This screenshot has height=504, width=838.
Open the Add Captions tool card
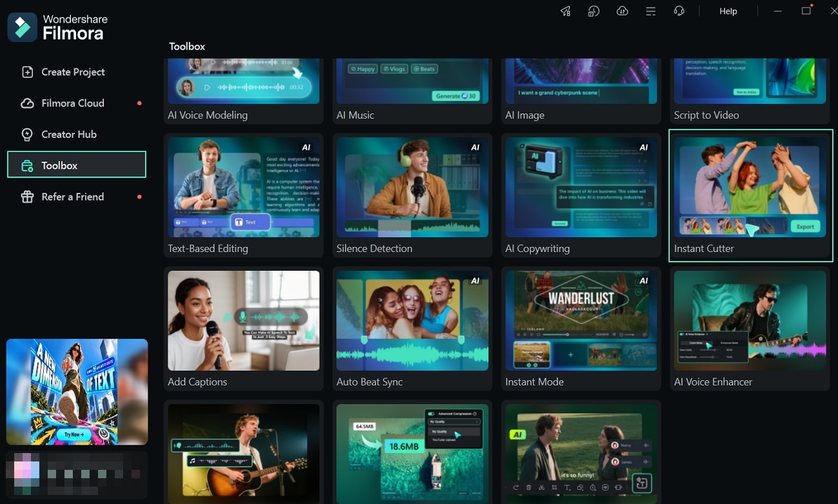(244, 329)
